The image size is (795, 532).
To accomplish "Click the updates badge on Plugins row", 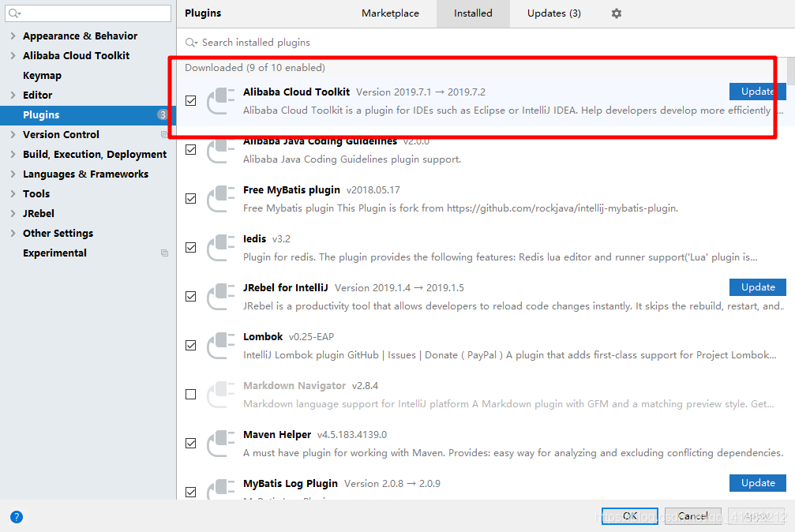I will (x=163, y=114).
